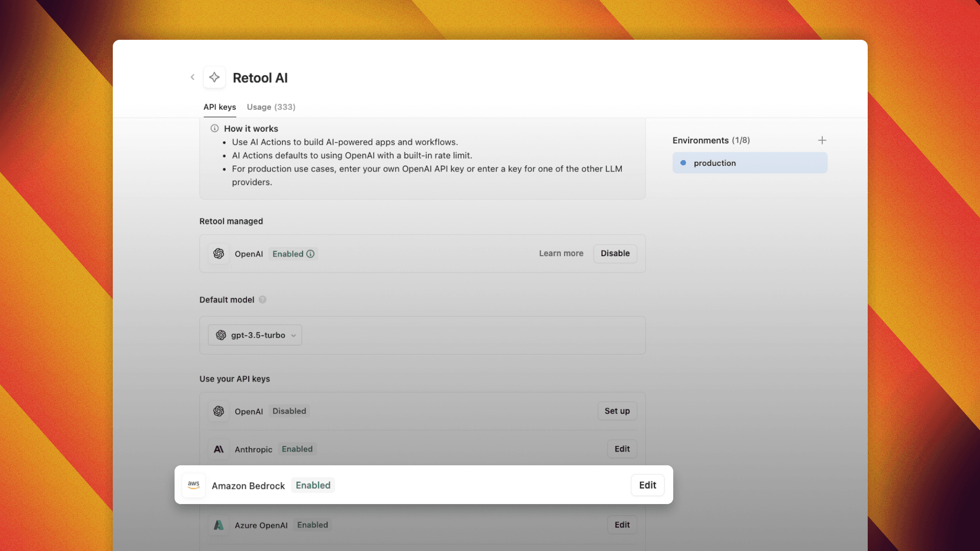Click the OpenAI logo under Use your API keys
The image size is (980, 551).
click(218, 411)
